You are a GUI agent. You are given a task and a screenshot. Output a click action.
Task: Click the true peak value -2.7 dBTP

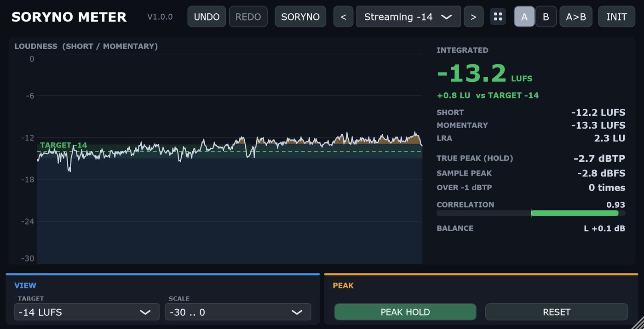point(599,159)
